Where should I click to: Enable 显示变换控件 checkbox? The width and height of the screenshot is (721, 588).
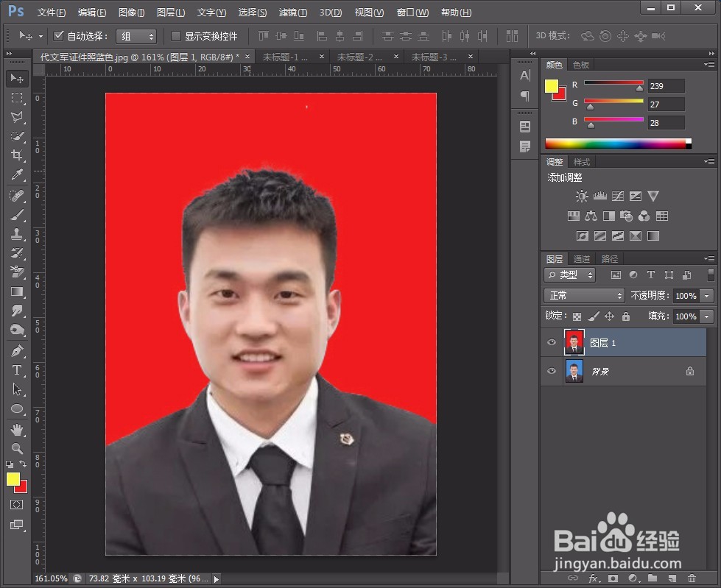coord(175,35)
